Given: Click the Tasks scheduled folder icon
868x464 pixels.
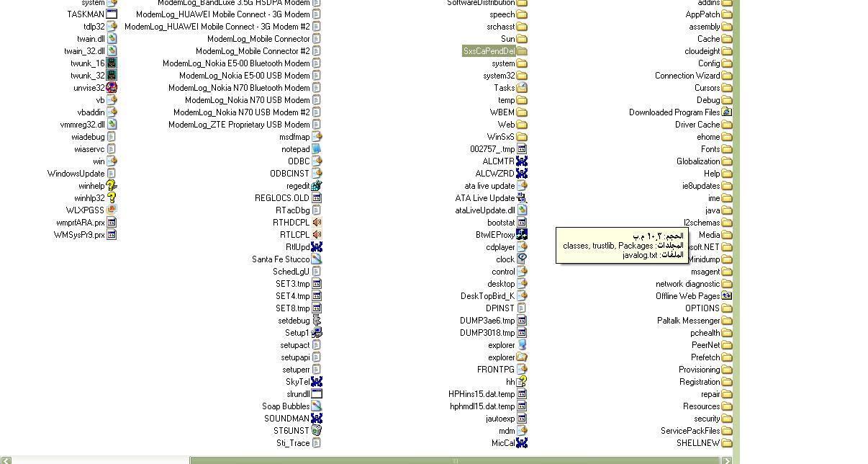Looking at the screenshot, I should pyautogui.click(x=522, y=88).
